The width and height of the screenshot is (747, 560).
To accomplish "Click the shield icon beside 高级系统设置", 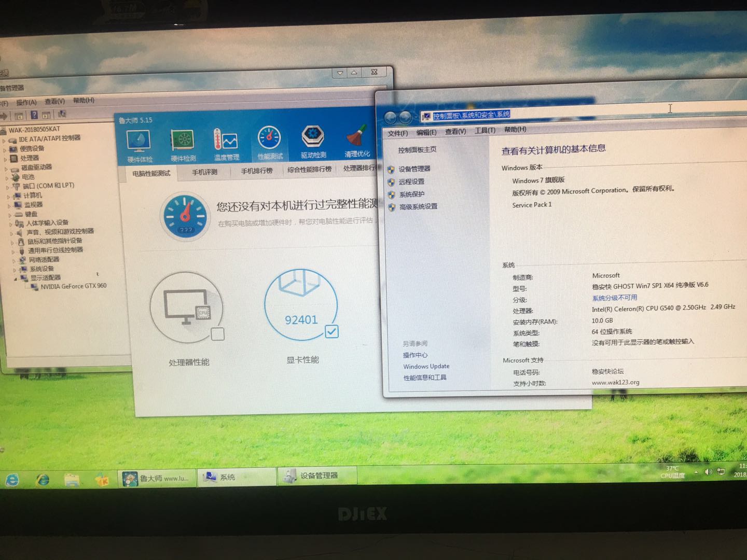I will click(x=392, y=207).
